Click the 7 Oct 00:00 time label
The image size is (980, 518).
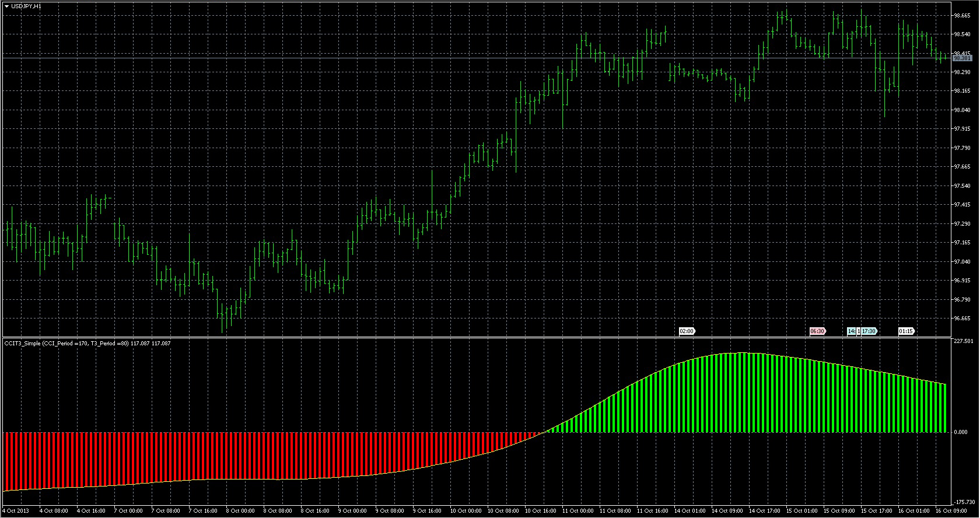128,511
